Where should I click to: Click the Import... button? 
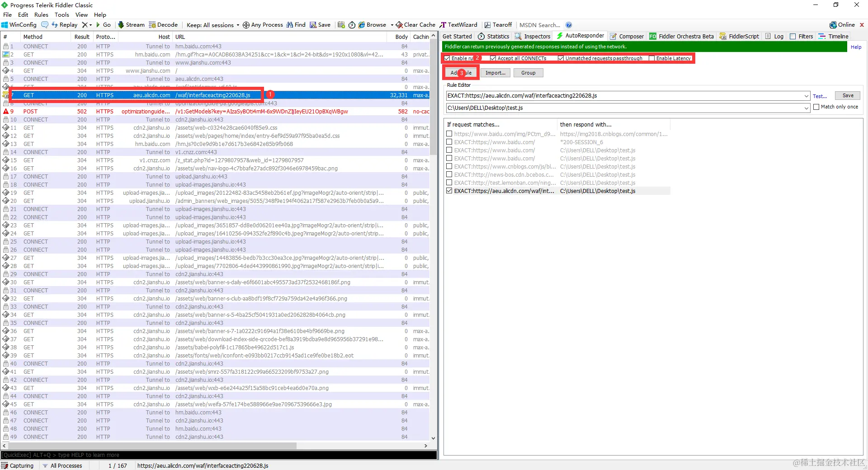[495, 73]
